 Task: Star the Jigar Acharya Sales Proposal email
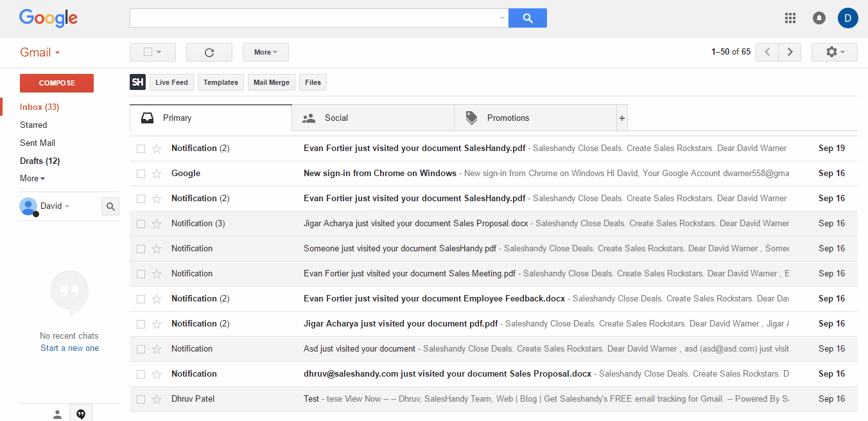pos(157,224)
